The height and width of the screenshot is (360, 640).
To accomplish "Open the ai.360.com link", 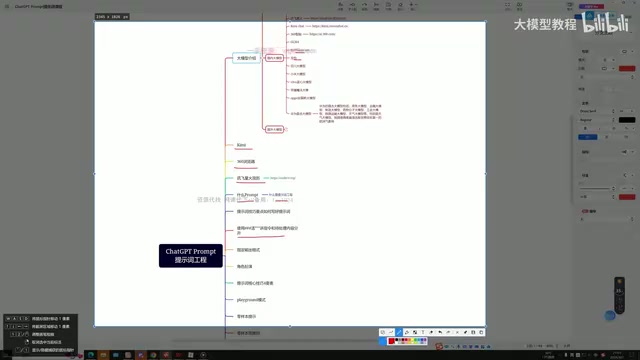I will pyautogui.click(x=322, y=34).
